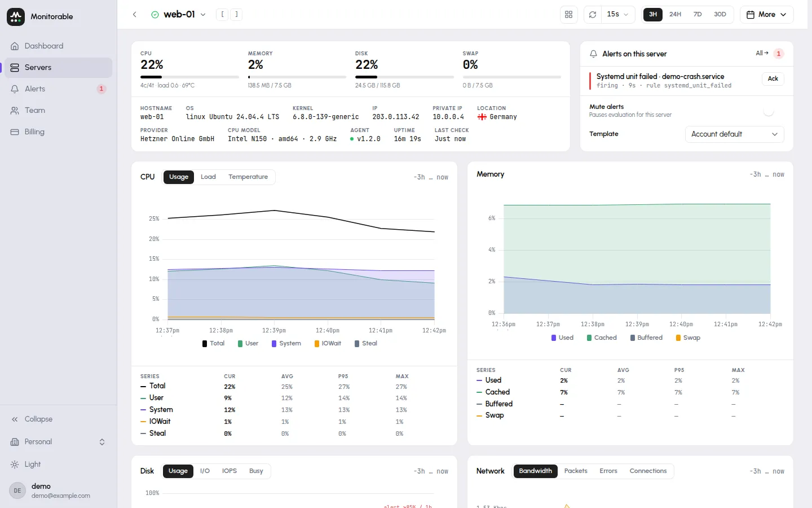Switch the CPU chart to the Temperature tab

pos(248,177)
